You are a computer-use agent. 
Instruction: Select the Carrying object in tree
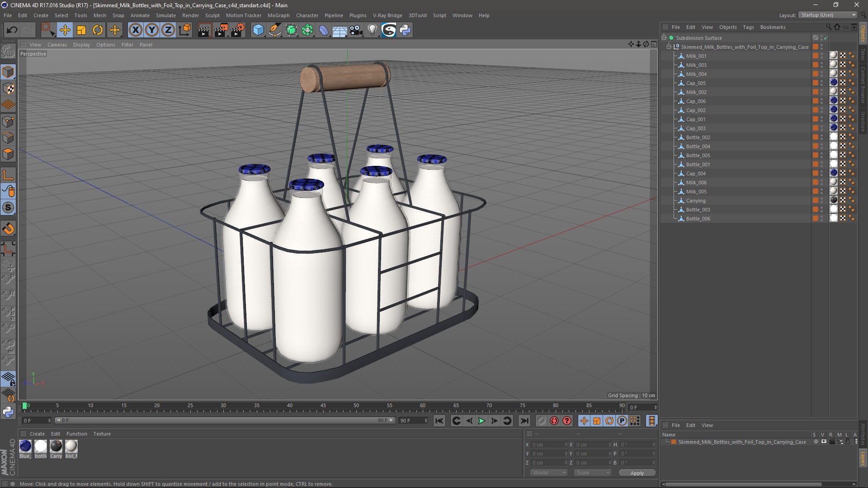[x=695, y=201]
